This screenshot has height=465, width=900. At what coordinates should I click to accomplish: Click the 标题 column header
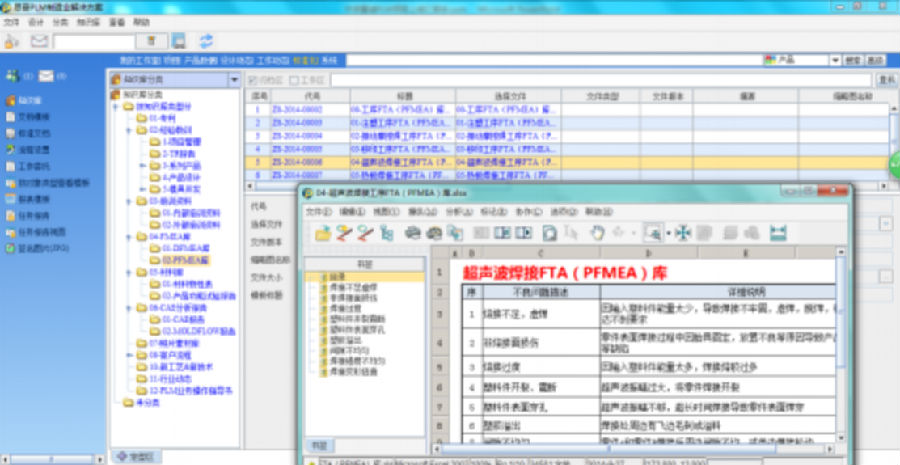(403, 96)
